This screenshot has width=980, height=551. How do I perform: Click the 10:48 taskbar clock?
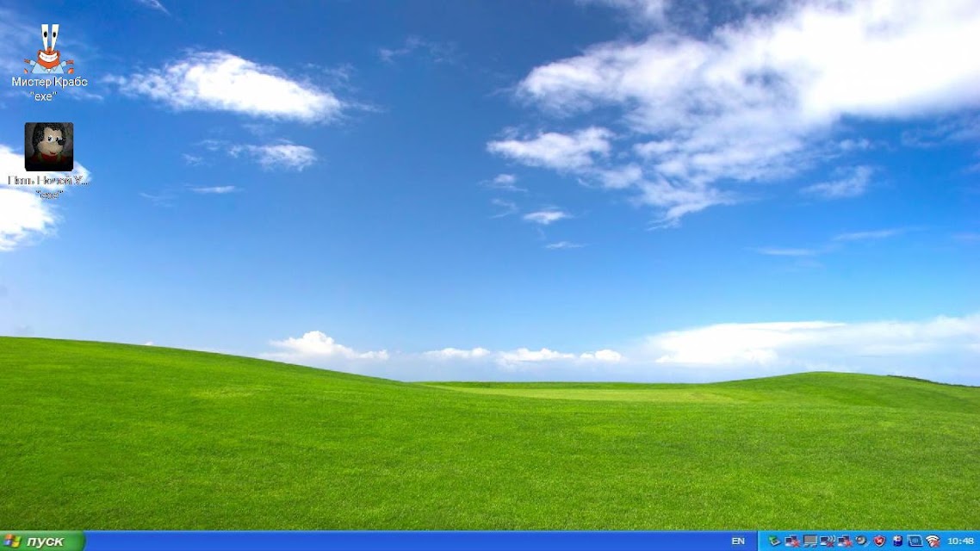[x=961, y=541]
